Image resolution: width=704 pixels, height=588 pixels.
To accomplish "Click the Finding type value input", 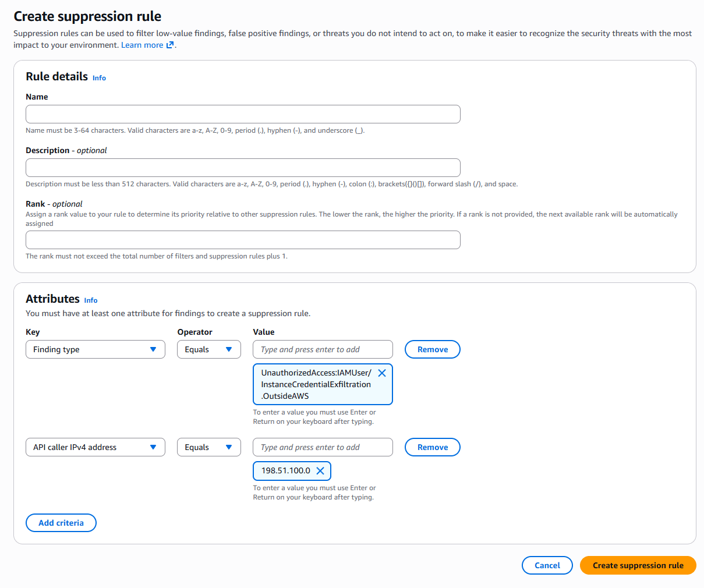I will tap(323, 349).
